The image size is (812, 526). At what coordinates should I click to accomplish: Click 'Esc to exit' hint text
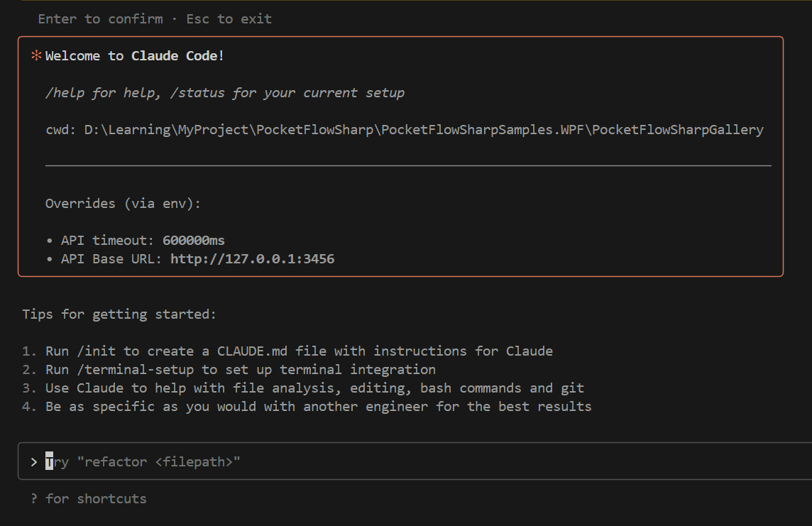click(229, 19)
